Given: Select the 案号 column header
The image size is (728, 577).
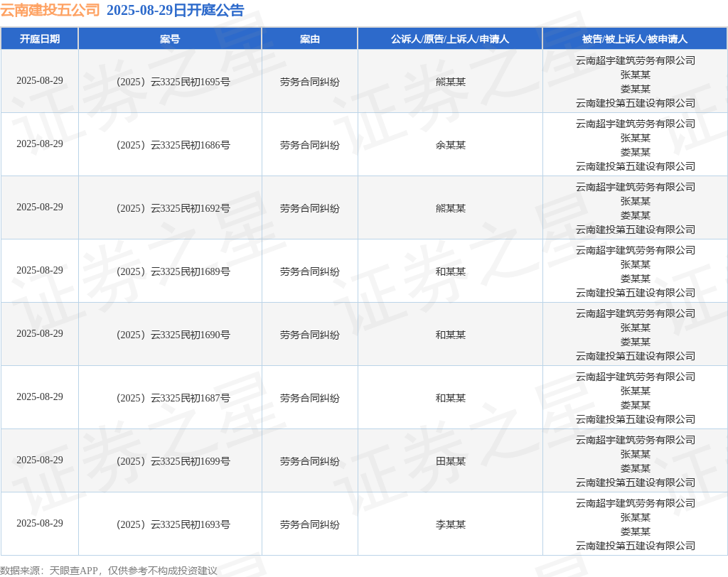Looking at the screenshot, I should coord(170,39).
